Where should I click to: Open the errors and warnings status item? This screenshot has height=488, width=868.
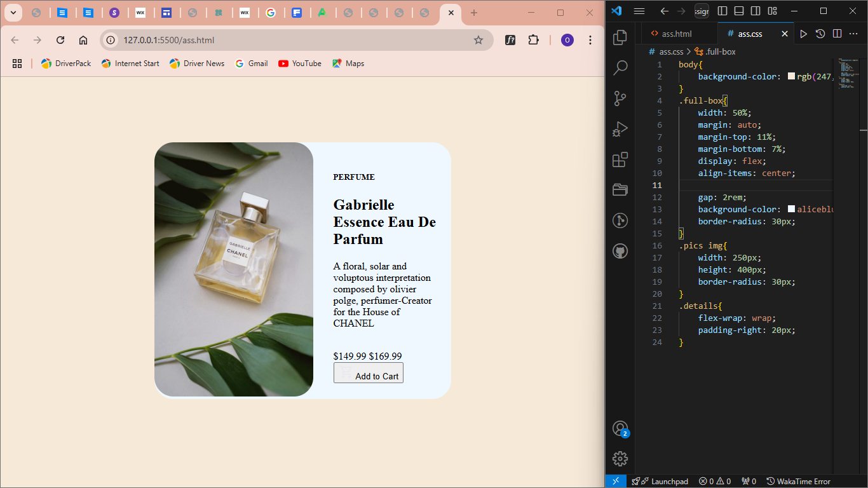point(715,481)
